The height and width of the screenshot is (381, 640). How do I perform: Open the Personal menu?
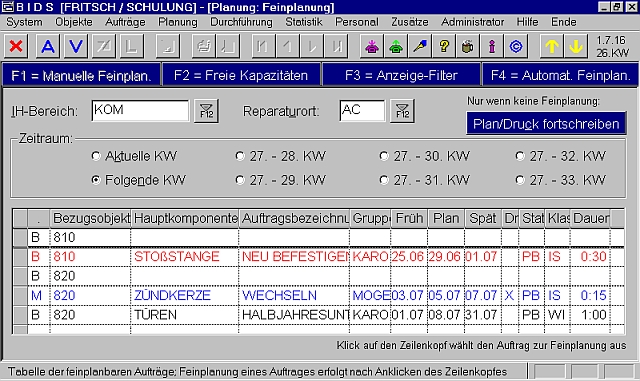pyautogui.click(x=357, y=22)
